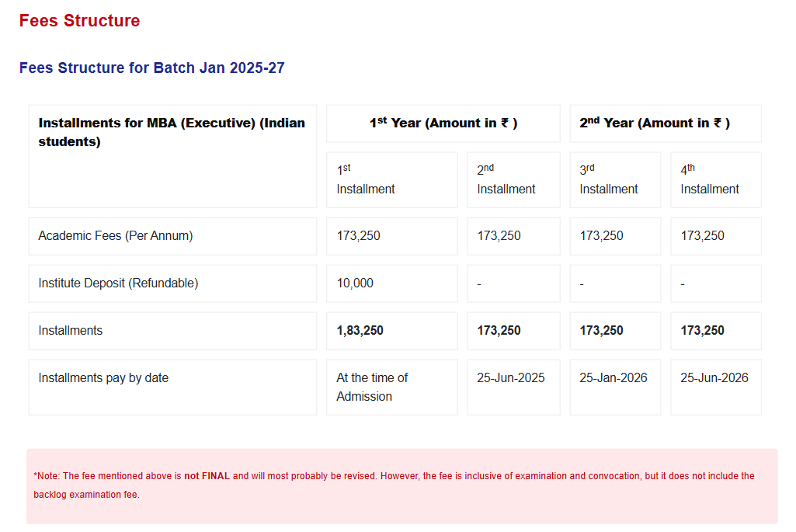Click the '1st Installment' column header
The height and width of the screenshot is (532, 796).
(x=392, y=179)
